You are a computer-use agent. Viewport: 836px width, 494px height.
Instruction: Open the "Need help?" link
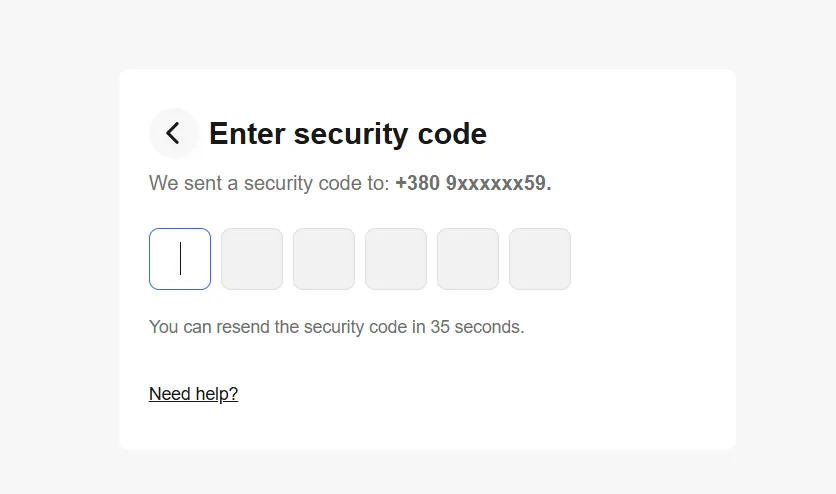click(x=193, y=394)
